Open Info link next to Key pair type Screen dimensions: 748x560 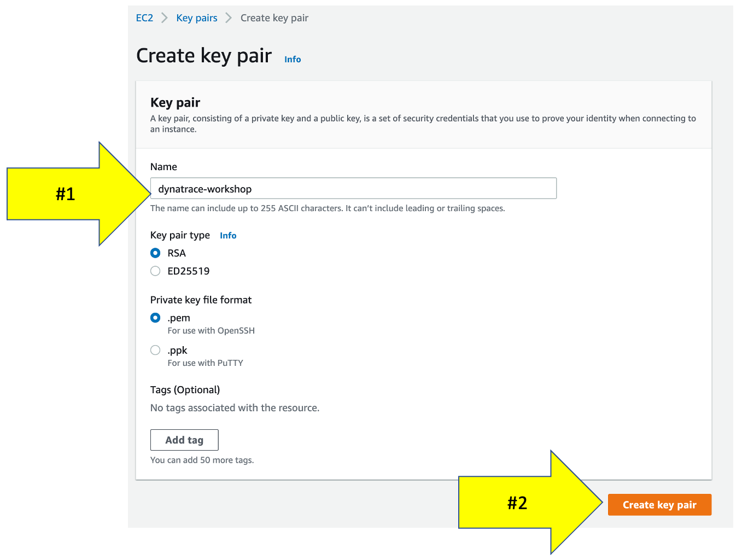pyautogui.click(x=228, y=236)
